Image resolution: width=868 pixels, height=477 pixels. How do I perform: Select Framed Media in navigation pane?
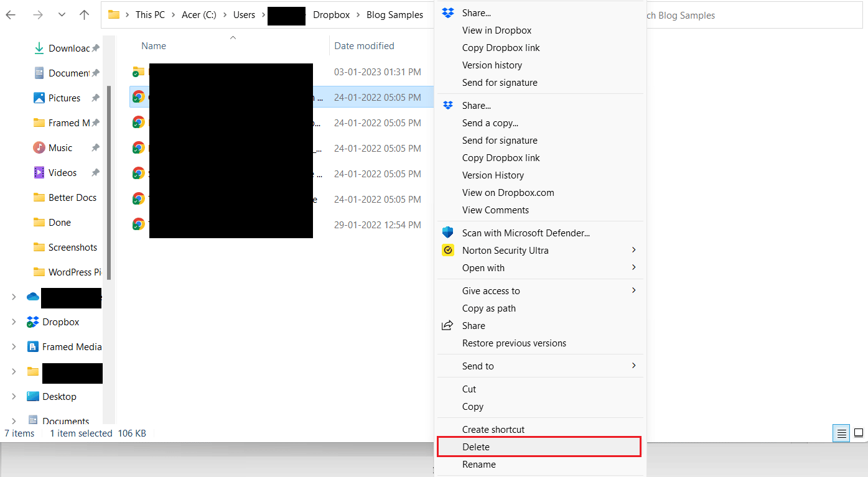coord(64,346)
